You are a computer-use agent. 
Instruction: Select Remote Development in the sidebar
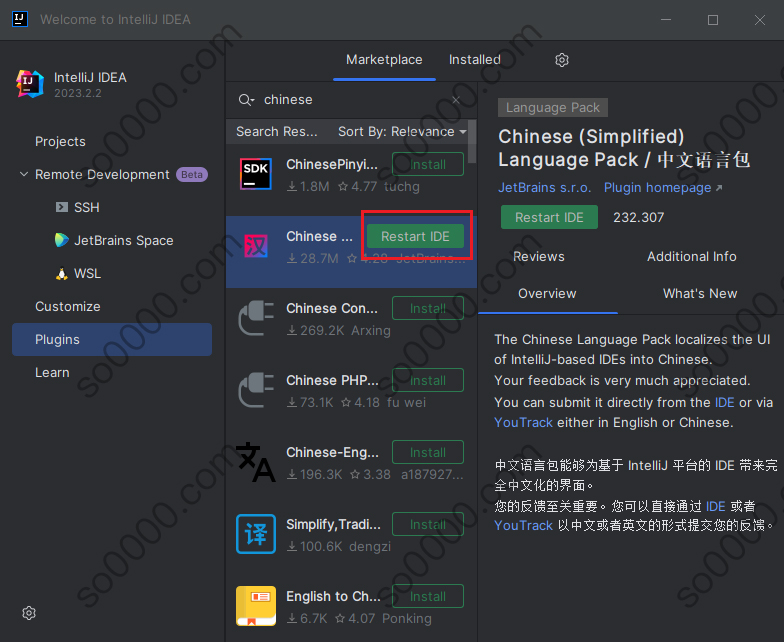coord(102,174)
